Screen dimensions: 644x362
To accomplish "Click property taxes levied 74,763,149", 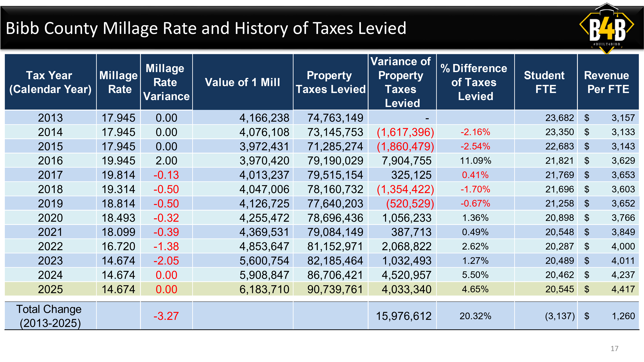I will click(x=335, y=118).
